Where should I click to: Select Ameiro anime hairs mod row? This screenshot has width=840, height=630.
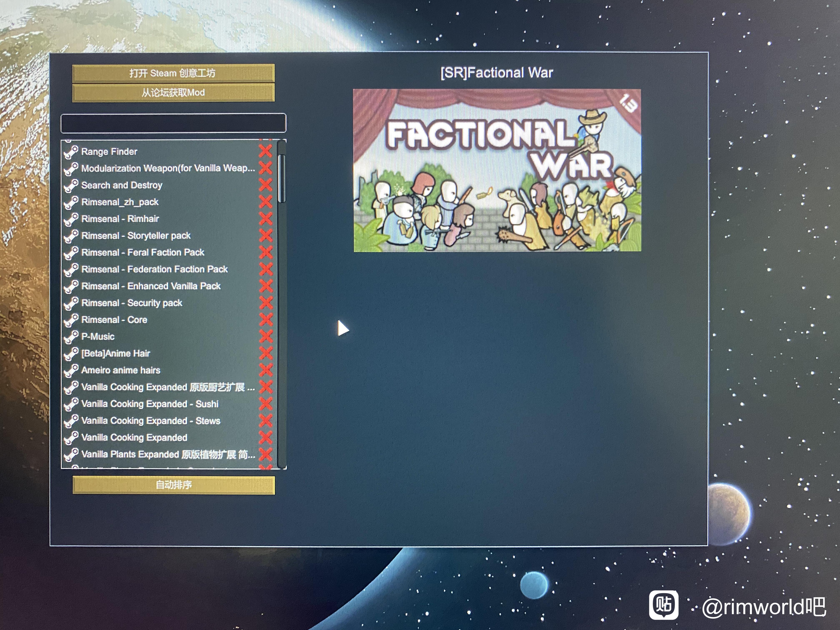pyautogui.click(x=169, y=370)
